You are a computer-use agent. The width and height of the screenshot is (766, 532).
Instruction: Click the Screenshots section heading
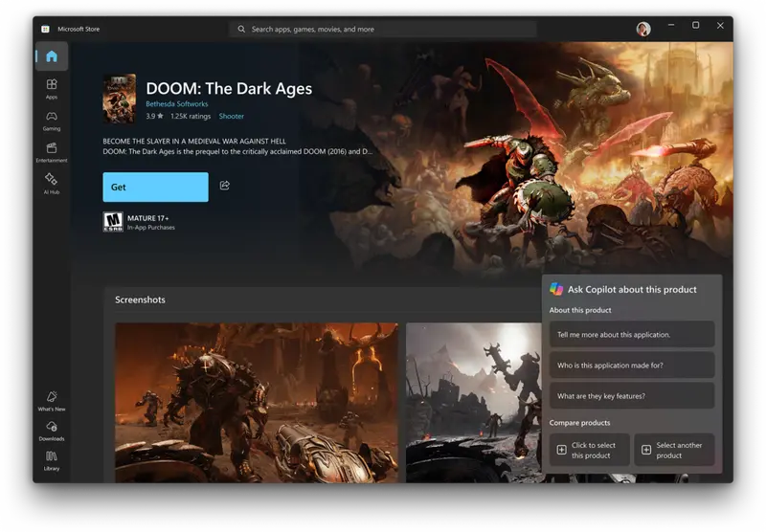tap(140, 299)
